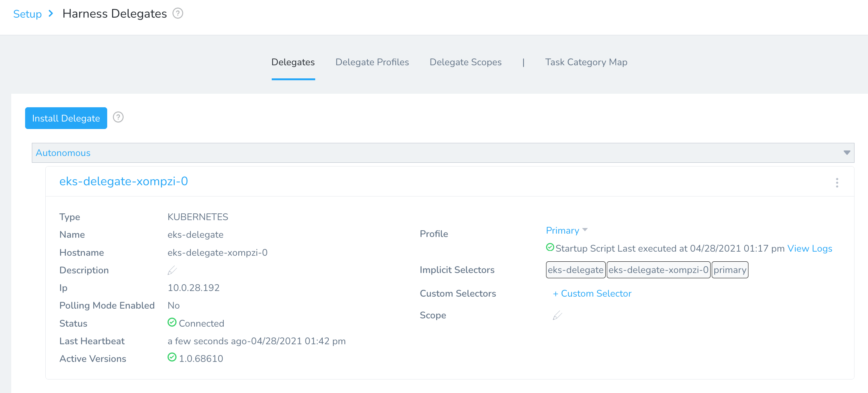The width and height of the screenshot is (868, 393).
Task: Click Startup Script success check icon
Action: (550, 247)
